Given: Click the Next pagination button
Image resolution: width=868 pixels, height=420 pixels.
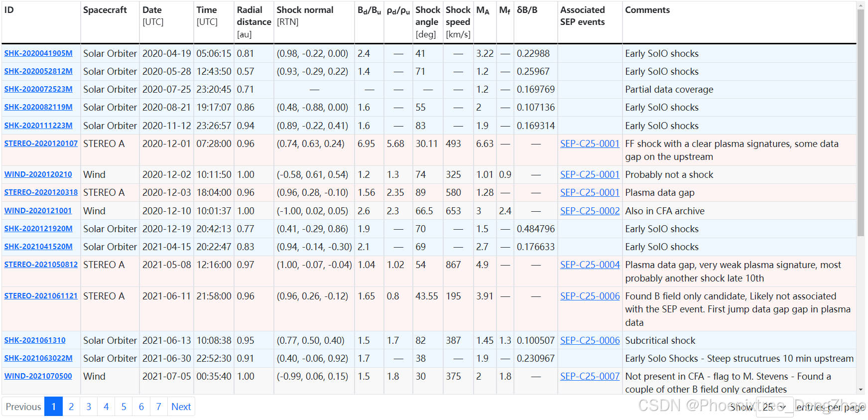Looking at the screenshot, I should pyautogui.click(x=181, y=407).
